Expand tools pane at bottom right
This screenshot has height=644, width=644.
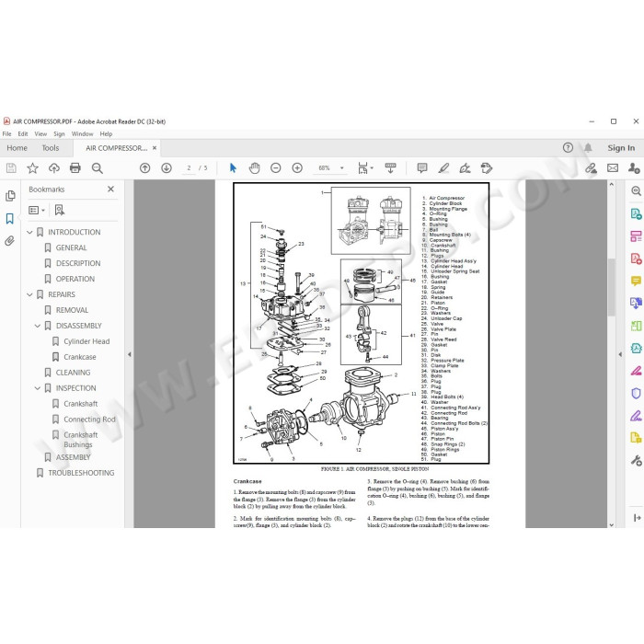[x=637, y=518]
